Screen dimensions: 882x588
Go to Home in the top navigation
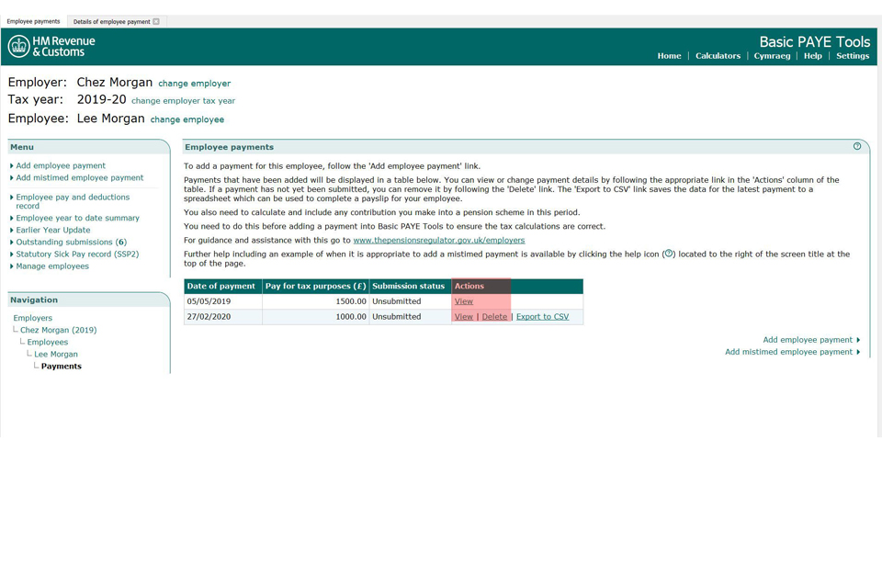pyautogui.click(x=669, y=56)
